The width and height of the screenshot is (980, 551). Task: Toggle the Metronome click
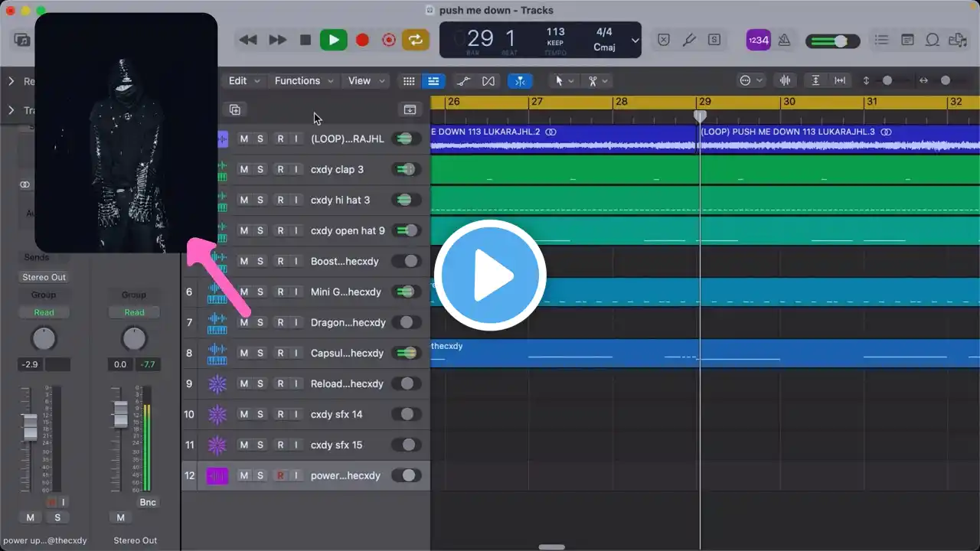pyautogui.click(x=784, y=40)
